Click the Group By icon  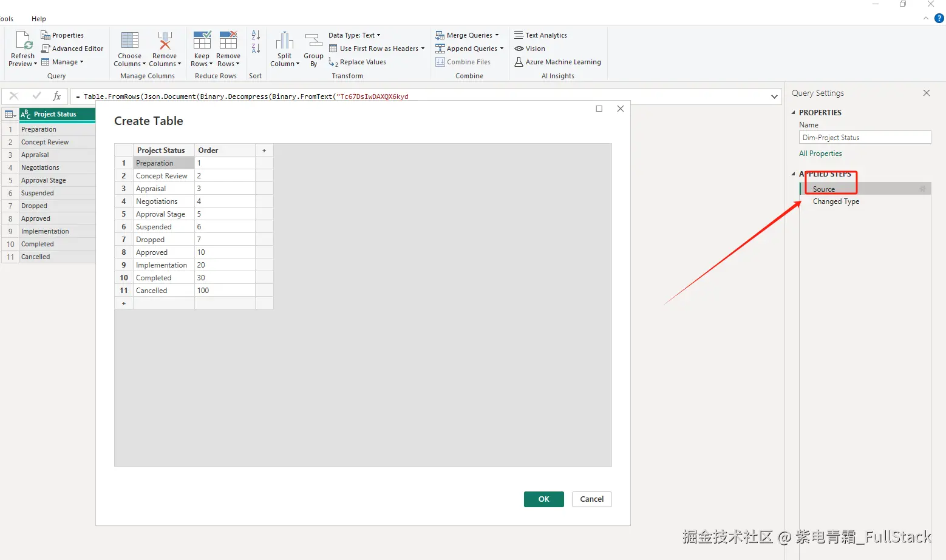point(313,41)
